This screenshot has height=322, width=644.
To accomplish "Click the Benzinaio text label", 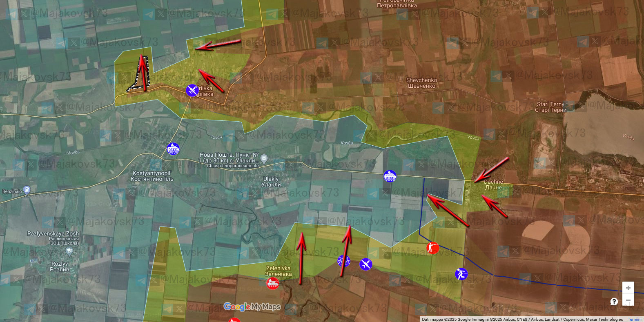I will pyautogui.click(x=12, y=191).
